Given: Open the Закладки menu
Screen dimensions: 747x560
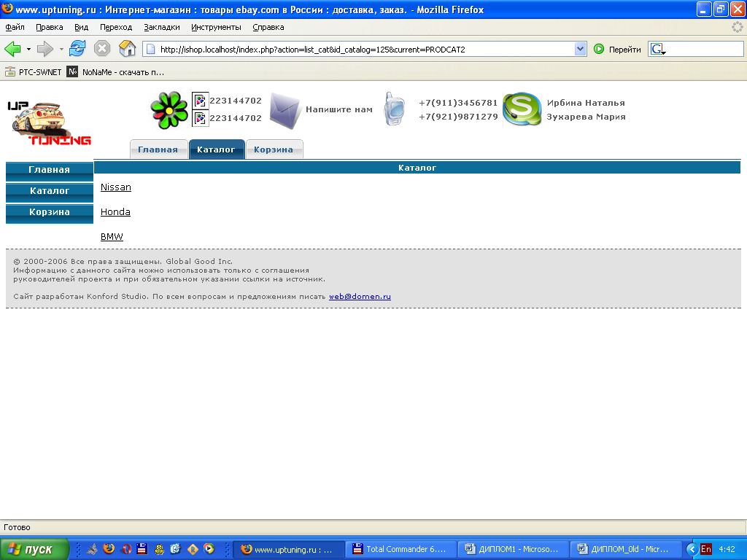Looking at the screenshot, I should pyautogui.click(x=162, y=27).
